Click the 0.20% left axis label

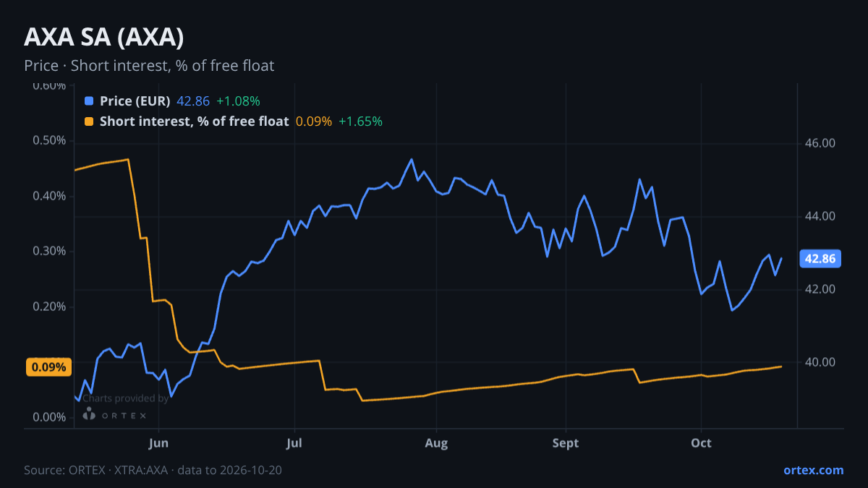pyautogui.click(x=49, y=307)
